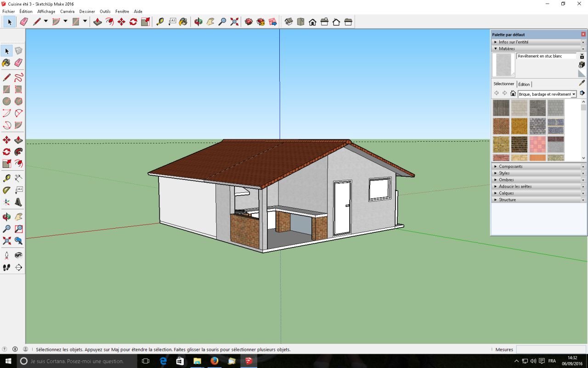Expand Infos sur l'entité panel
This screenshot has height=368, width=588.
536,42
